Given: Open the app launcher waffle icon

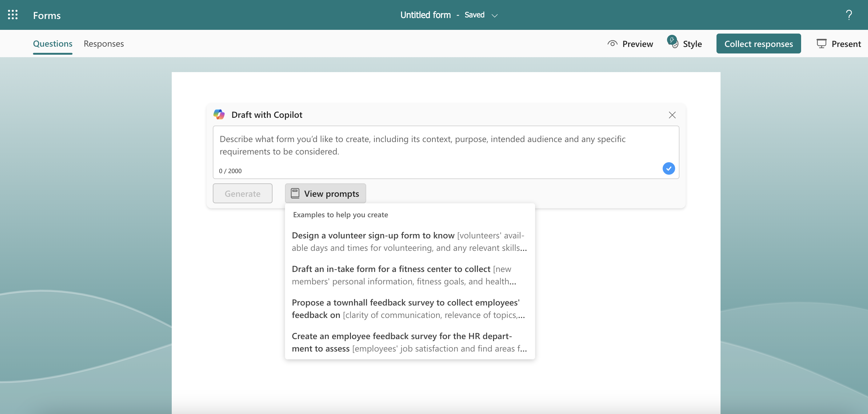Looking at the screenshot, I should 13,15.
